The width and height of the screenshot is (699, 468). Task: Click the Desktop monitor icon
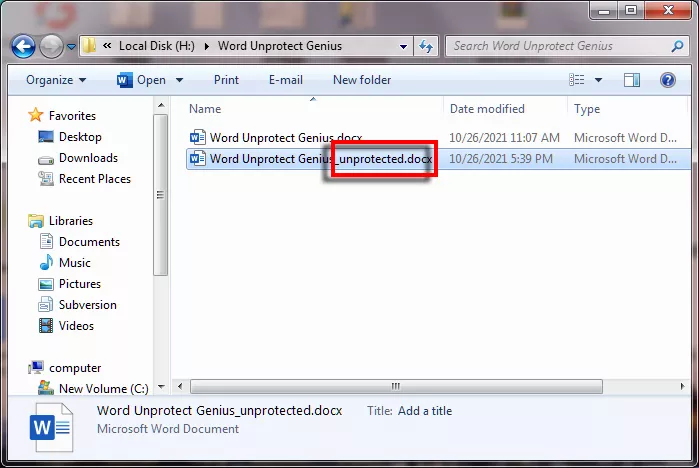pyautogui.click(x=45, y=136)
